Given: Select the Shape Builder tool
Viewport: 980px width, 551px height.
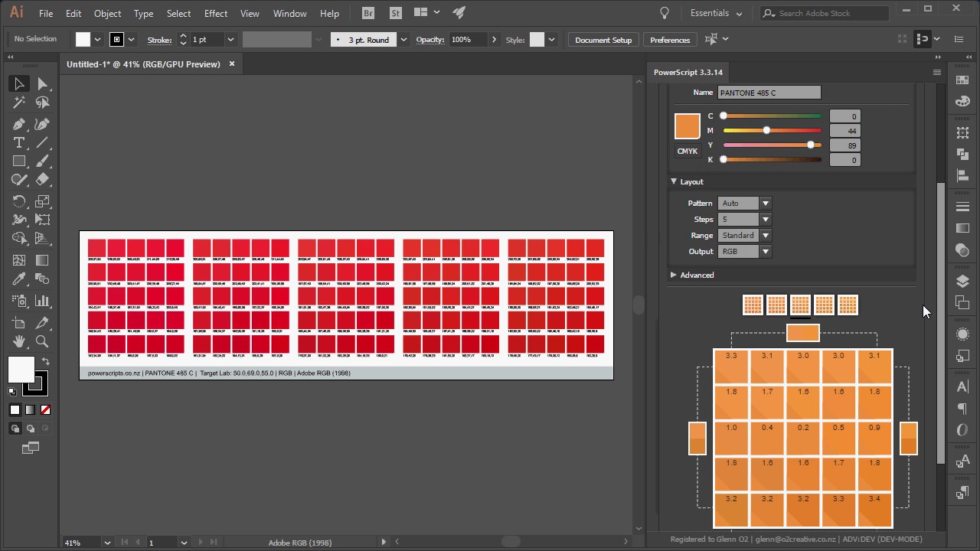Looking at the screenshot, I should (19, 239).
